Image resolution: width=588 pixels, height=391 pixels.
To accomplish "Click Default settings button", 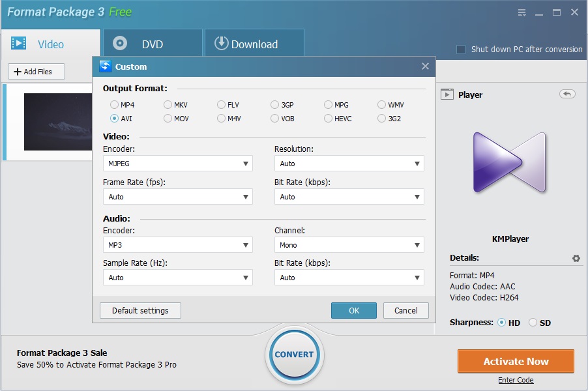I will point(140,310).
